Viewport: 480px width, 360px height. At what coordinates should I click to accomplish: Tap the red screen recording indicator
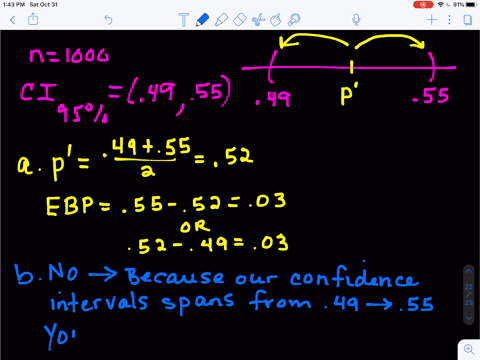coord(423,5)
